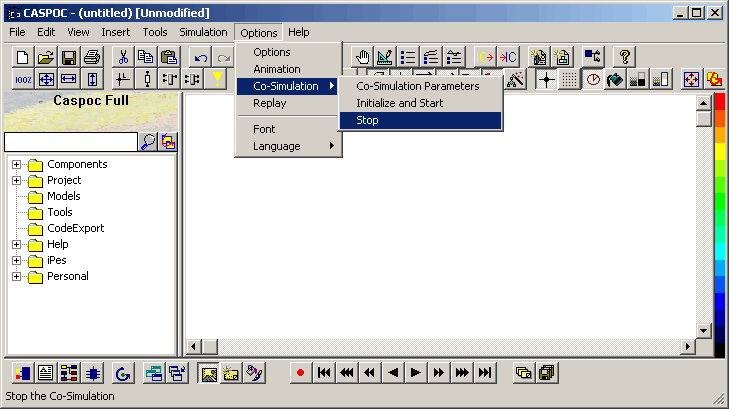Print with the printer icon
Screen dimensions: 729x409
[92, 57]
